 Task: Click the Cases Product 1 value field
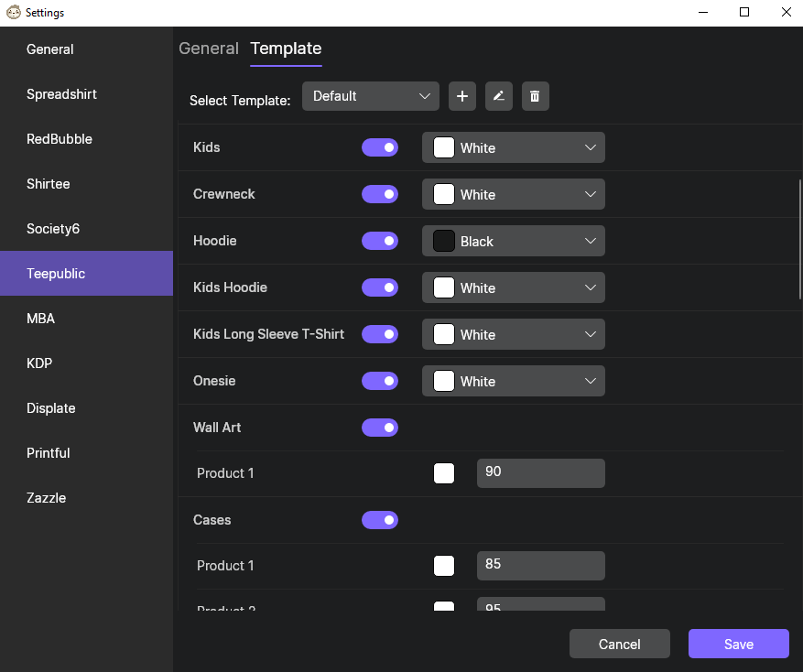pyautogui.click(x=541, y=566)
